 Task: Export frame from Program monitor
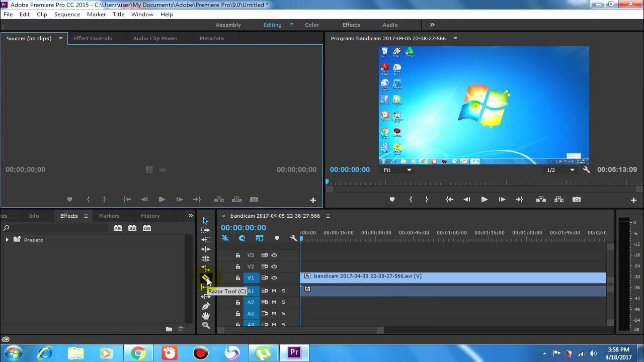[x=577, y=200]
